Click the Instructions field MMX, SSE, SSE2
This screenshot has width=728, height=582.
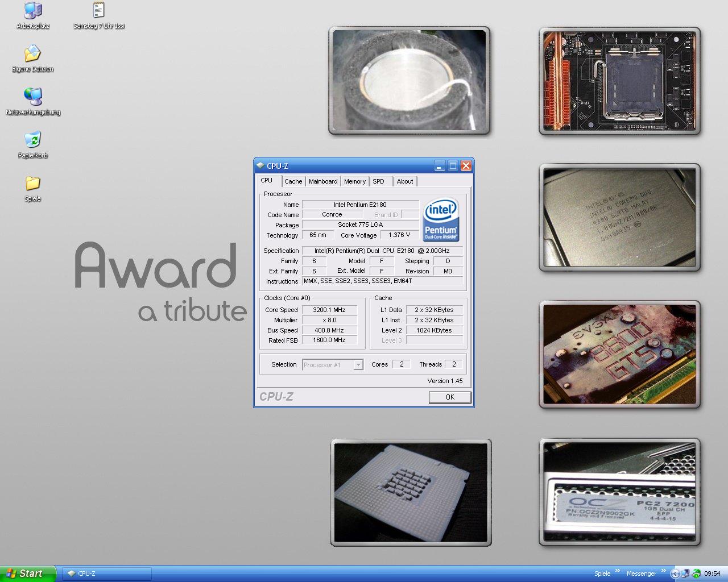click(x=382, y=281)
